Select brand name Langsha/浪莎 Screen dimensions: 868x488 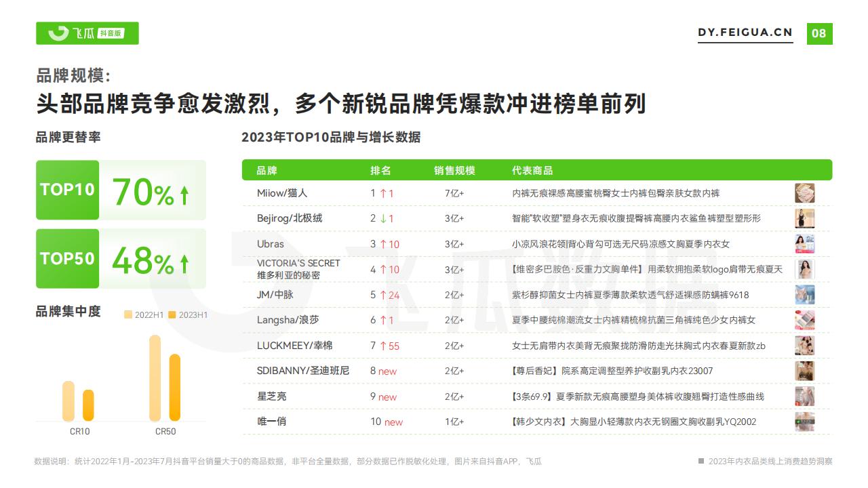click(288, 320)
